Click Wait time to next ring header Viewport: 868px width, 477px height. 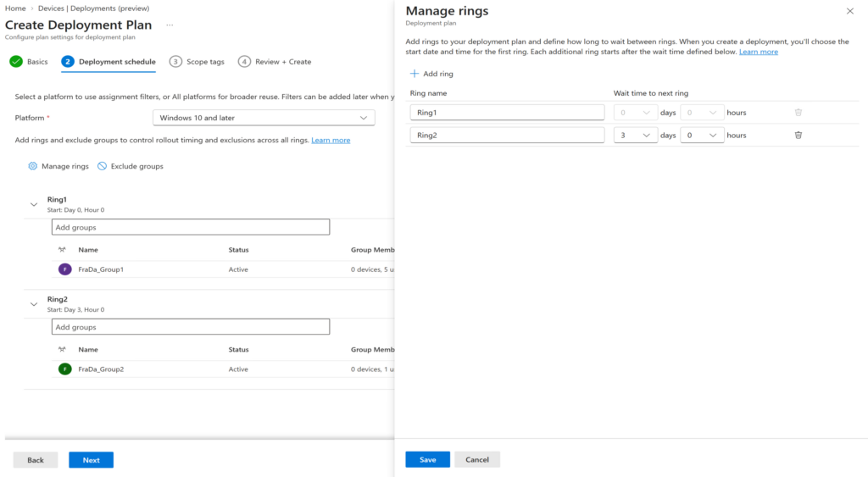tap(651, 93)
